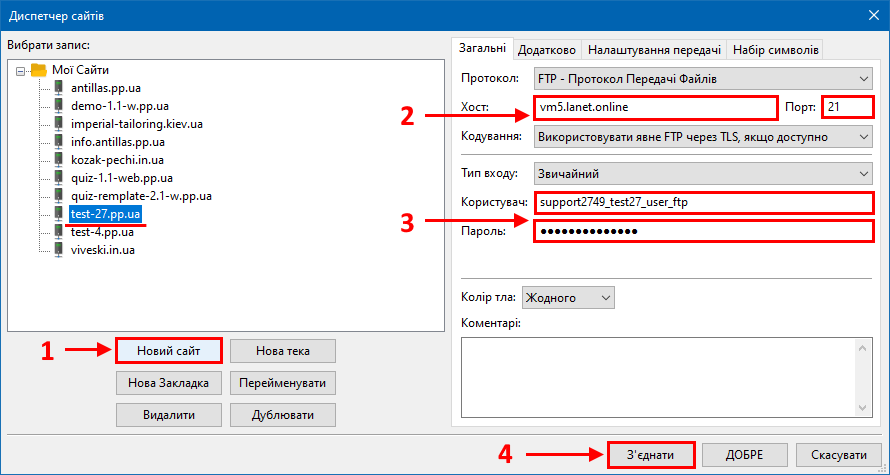Open the Налаштування передачі tab
Viewport: 890px width, 475px height.
654,49
